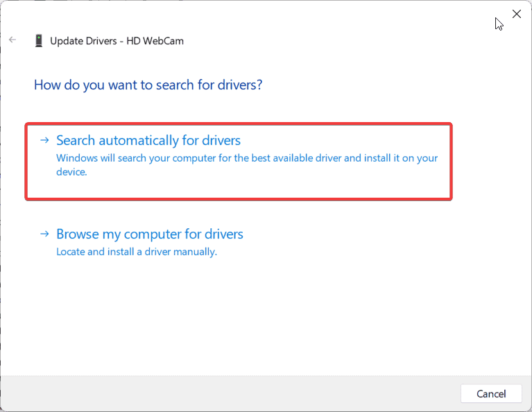The image size is (532, 412).
Task: Close the Update Drivers dialog
Action: tap(516, 14)
